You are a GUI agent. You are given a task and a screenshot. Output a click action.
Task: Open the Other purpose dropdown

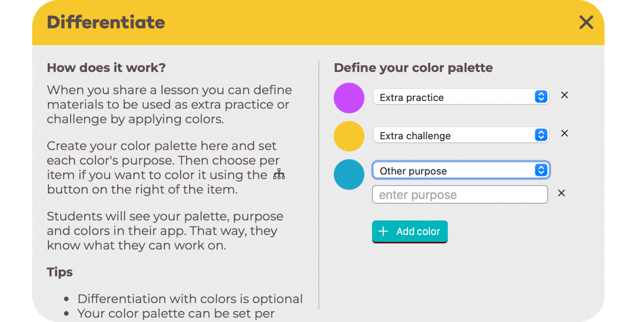461,170
